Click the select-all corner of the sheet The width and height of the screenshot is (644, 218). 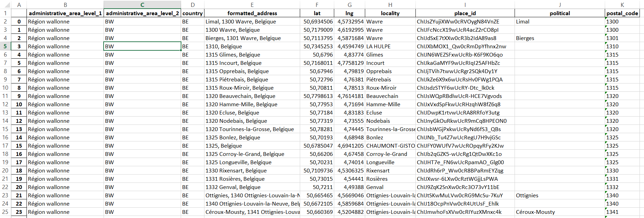click(x=6, y=5)
